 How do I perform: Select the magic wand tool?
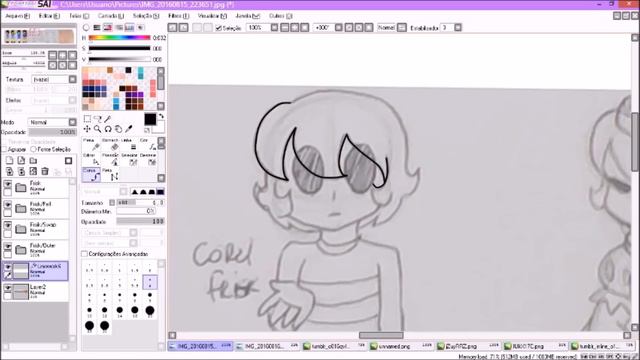(107, 119)
